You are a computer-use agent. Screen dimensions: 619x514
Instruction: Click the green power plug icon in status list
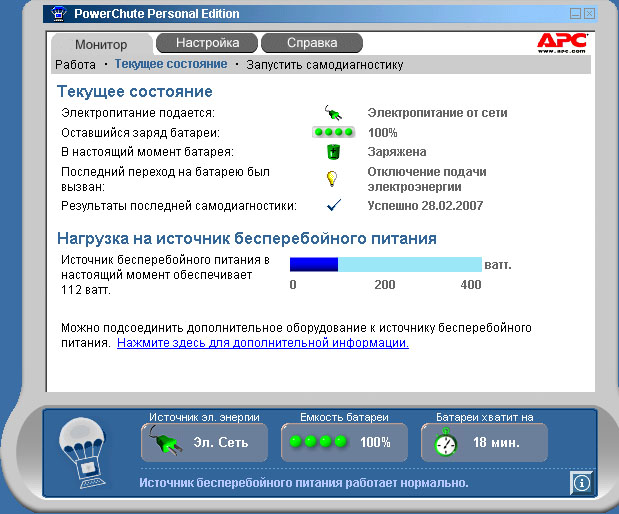(x=333, y=113)
